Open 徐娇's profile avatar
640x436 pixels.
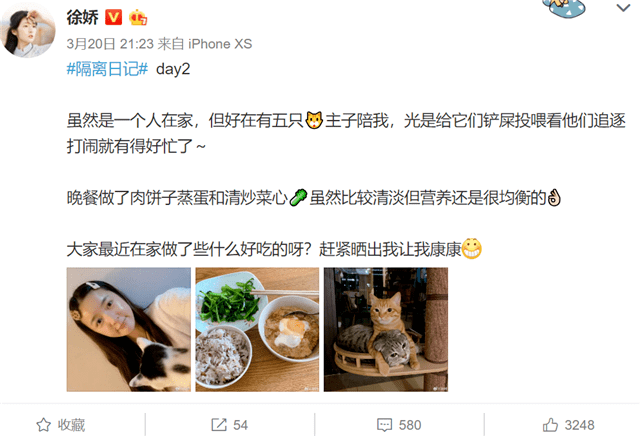(28, 31)
